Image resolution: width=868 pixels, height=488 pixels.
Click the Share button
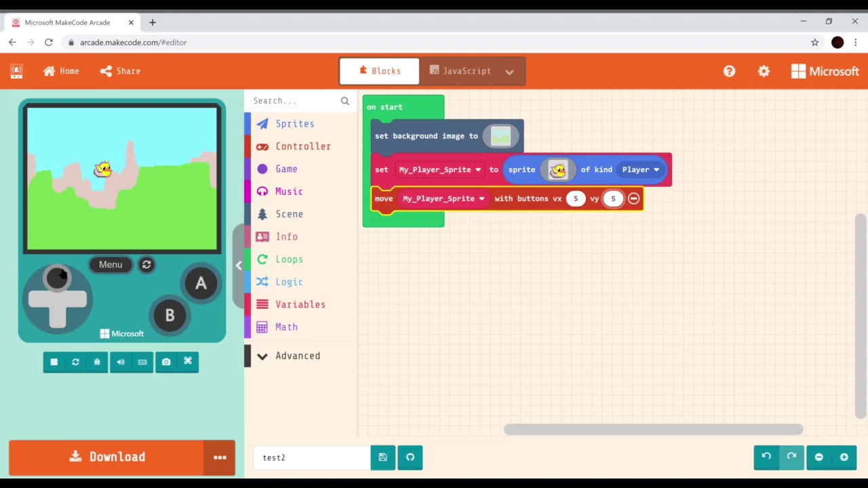pyautogui.click(x=120, y=71)
